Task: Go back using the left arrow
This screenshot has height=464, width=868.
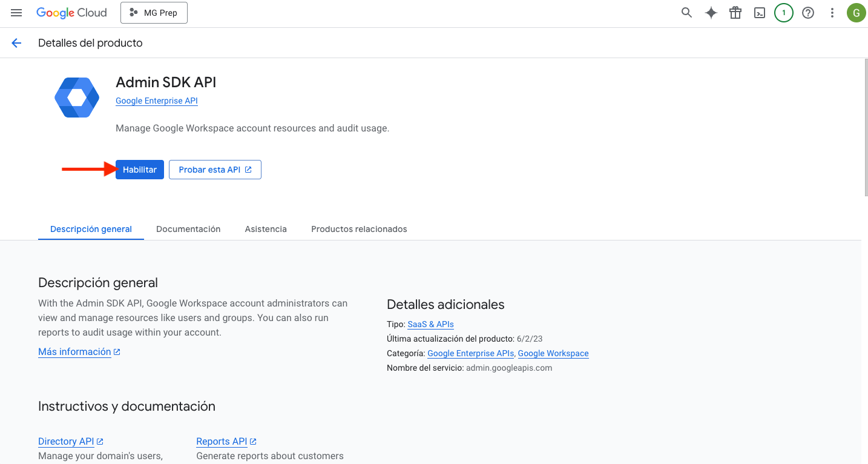Action: (x=16, y=43)
